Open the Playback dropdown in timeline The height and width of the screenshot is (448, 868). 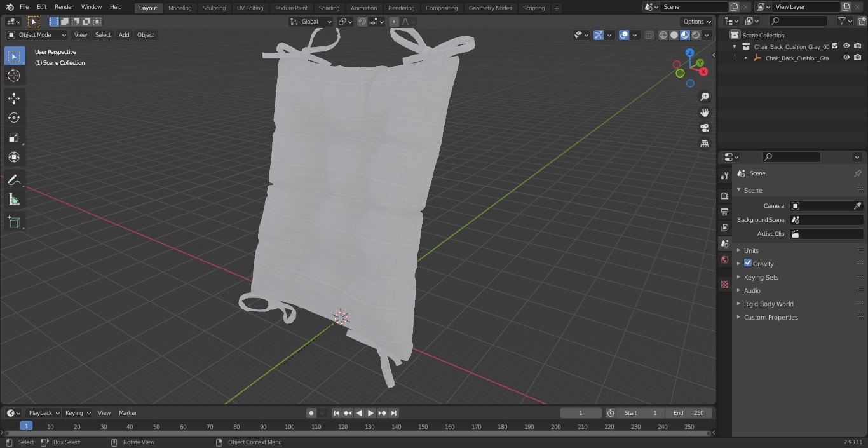43,413
